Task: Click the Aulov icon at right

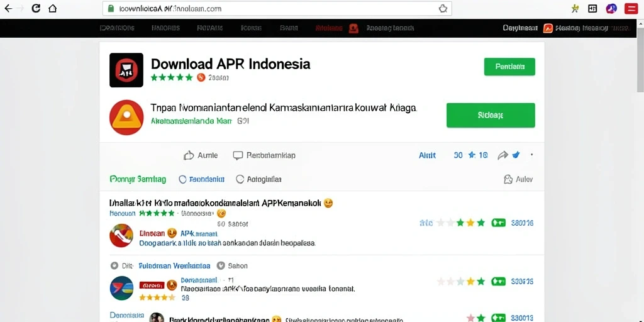Action: [x=508, y=179]
